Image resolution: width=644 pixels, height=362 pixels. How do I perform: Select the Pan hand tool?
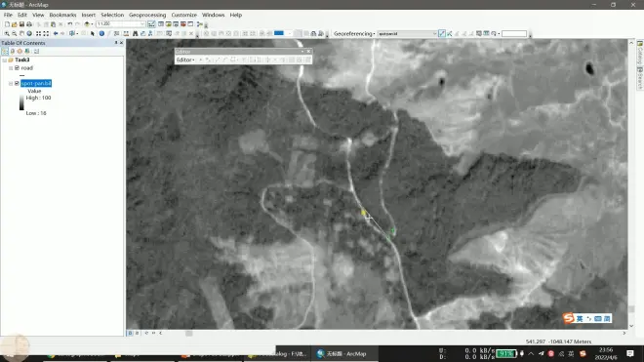(x=21, y=34)
